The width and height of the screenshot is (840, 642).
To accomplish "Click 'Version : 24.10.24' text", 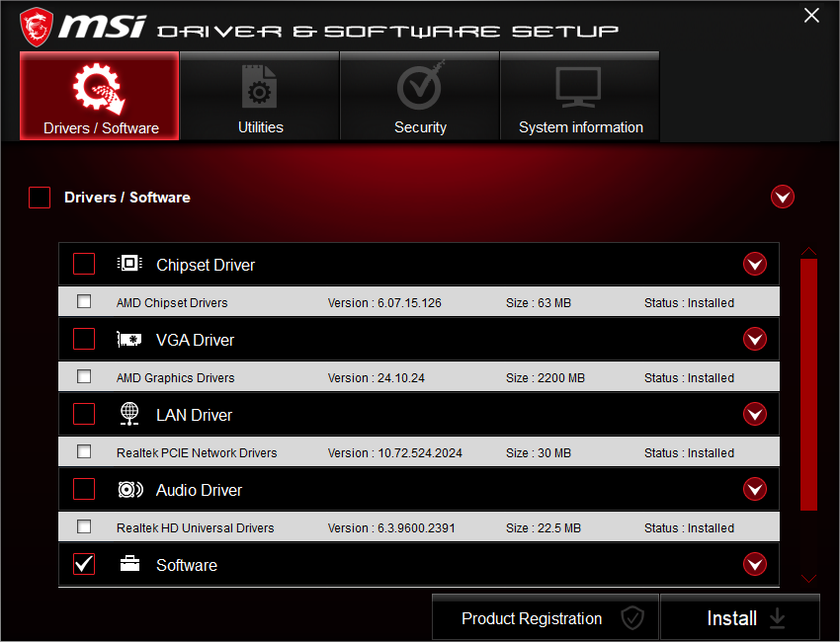I will tap(377, 378).
